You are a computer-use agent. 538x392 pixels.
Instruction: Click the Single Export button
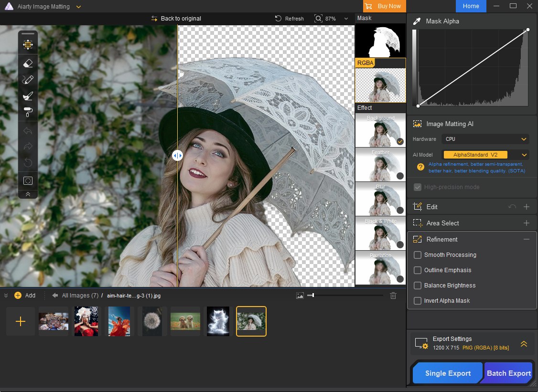pyautogui.click(x=448, y=373)
